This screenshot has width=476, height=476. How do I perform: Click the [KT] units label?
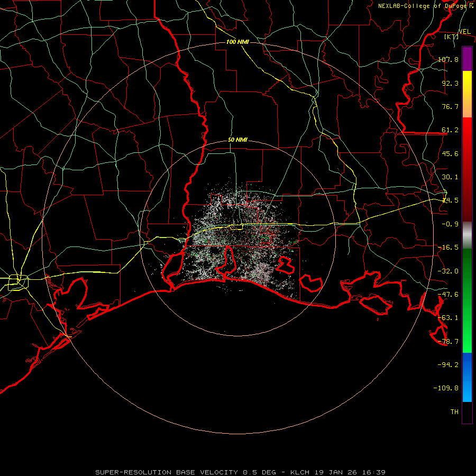[452, 36]
